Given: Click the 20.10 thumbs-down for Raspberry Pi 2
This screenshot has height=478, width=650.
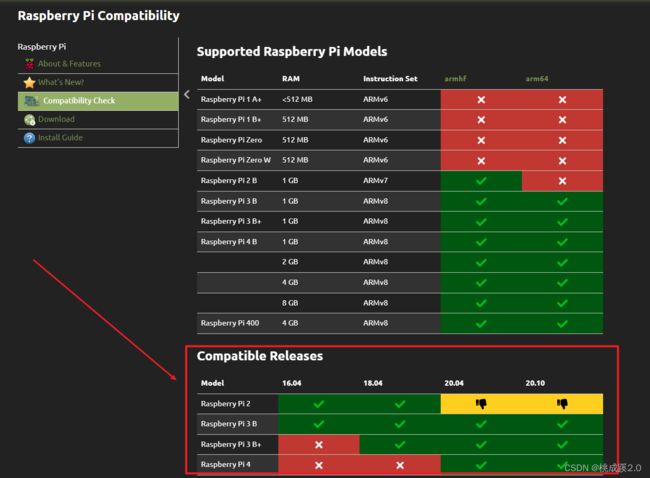Looking at the screenshot, I should (562, 403).
